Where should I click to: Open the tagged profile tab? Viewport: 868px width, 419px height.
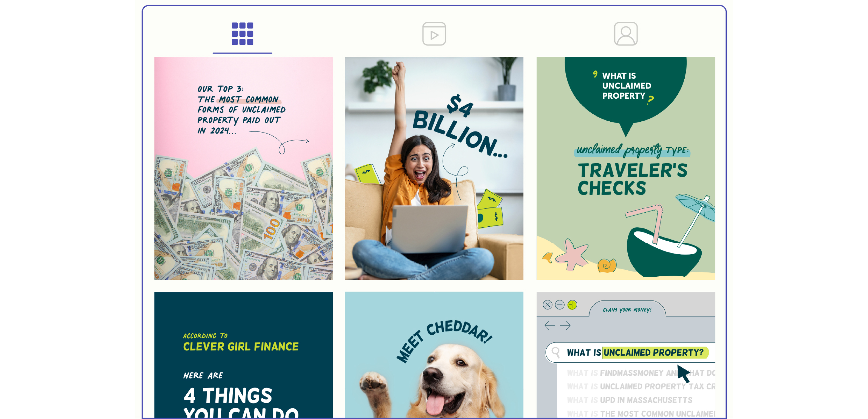click(x=626, y=34)
